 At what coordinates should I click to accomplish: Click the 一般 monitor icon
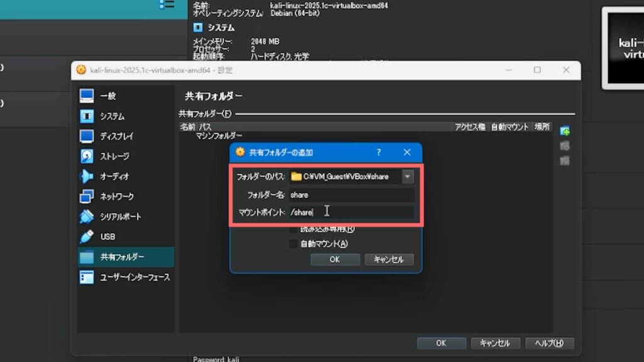tap(87, 96)
